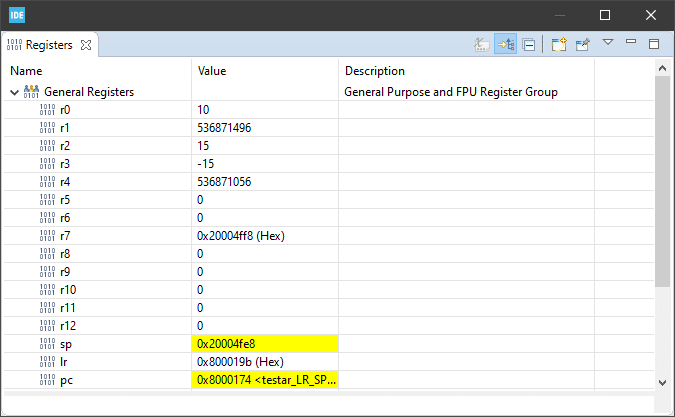
Task: Click the Collapse All toolbar icon
Action: (528, 44)
